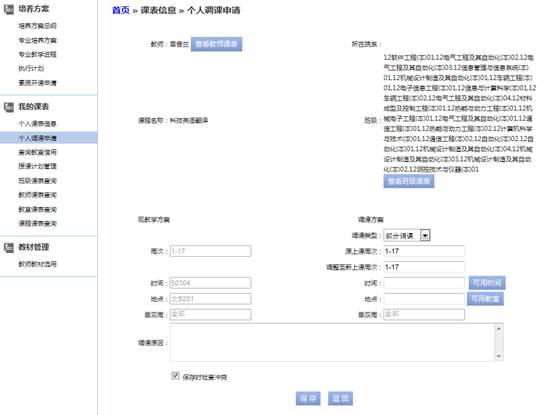
Task: Click the empty 地点 field in 调课方案
Action: (x=424, y=299)
